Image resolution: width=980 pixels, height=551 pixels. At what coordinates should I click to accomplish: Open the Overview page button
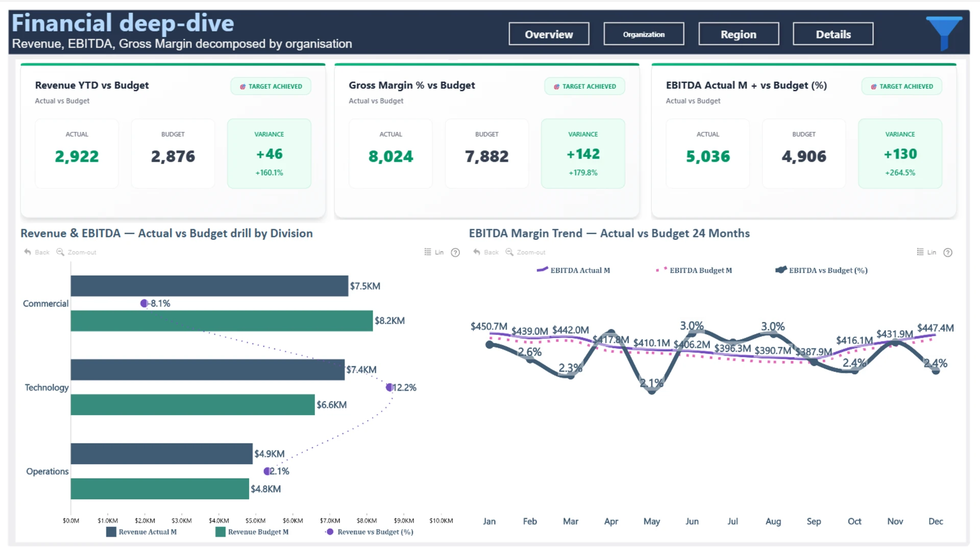tap(549, 34)
